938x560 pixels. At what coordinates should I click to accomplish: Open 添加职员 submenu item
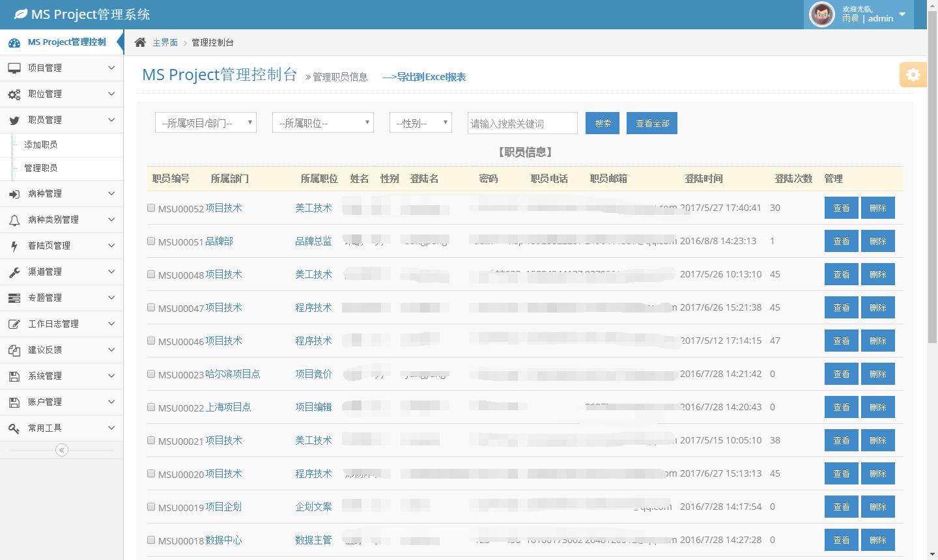(x=41, y=145)
